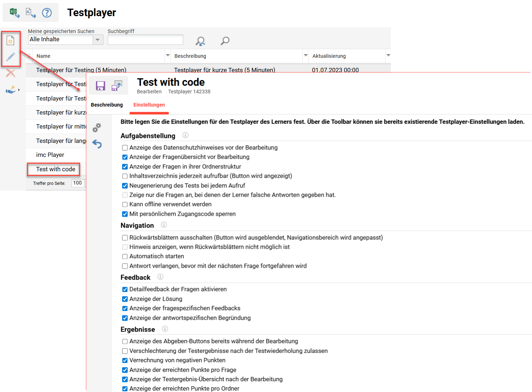
Task: Click info icon next to Ergebnisse
Action: (x=165, y=329)
